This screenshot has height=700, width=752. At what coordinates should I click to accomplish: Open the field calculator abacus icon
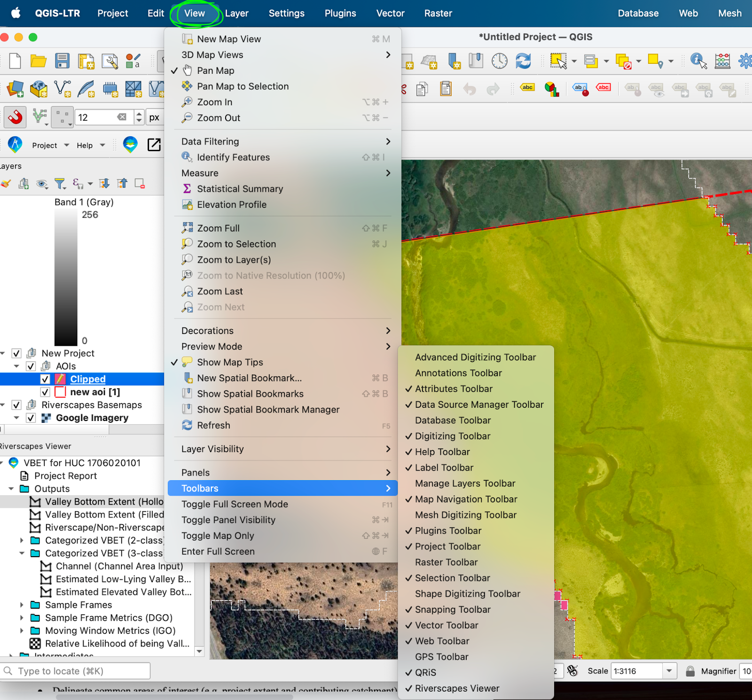tap(722, 61)
